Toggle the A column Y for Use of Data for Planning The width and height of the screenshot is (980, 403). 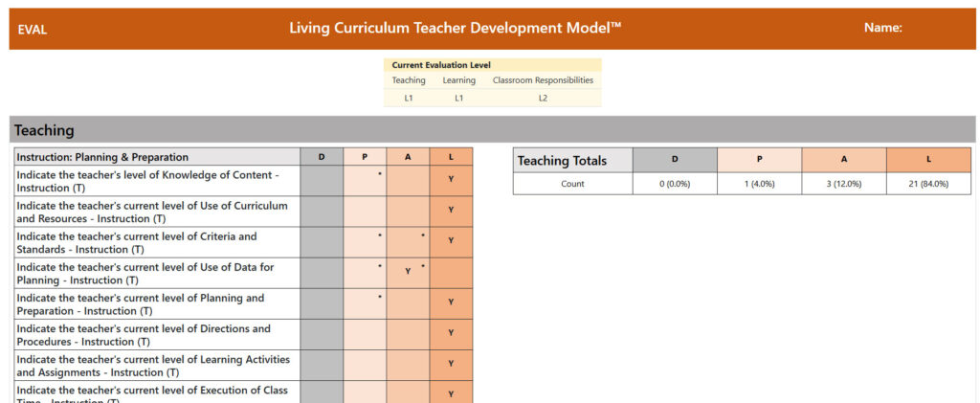click(x=408, y=272)
